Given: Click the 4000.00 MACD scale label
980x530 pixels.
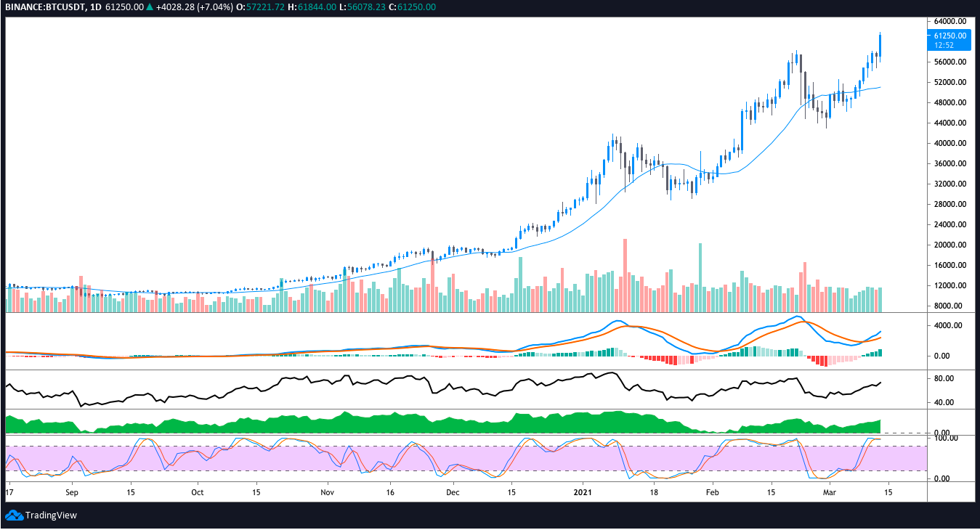Looking at the screenshot, I should (950, 326).
